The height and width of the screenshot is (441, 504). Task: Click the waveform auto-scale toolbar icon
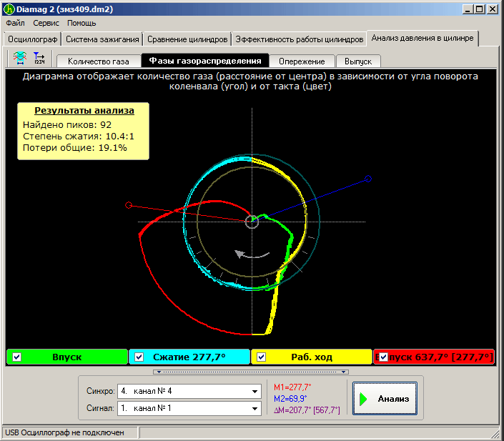[x=20, y=58]
